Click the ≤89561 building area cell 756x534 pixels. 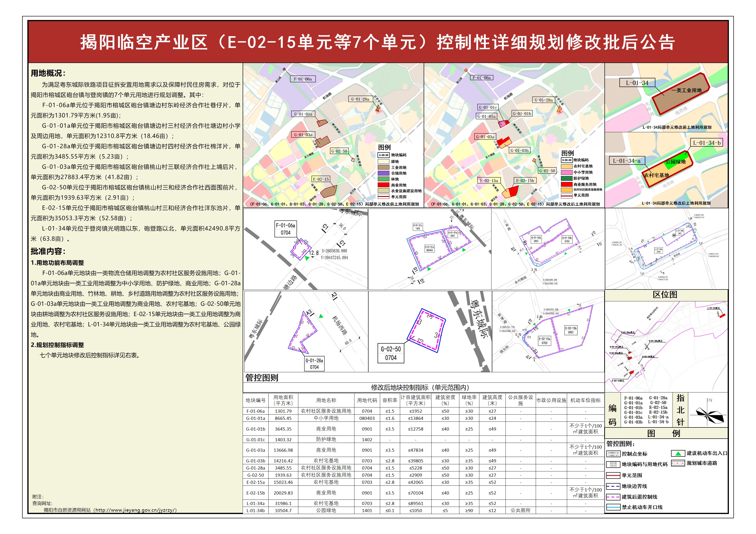416,503
